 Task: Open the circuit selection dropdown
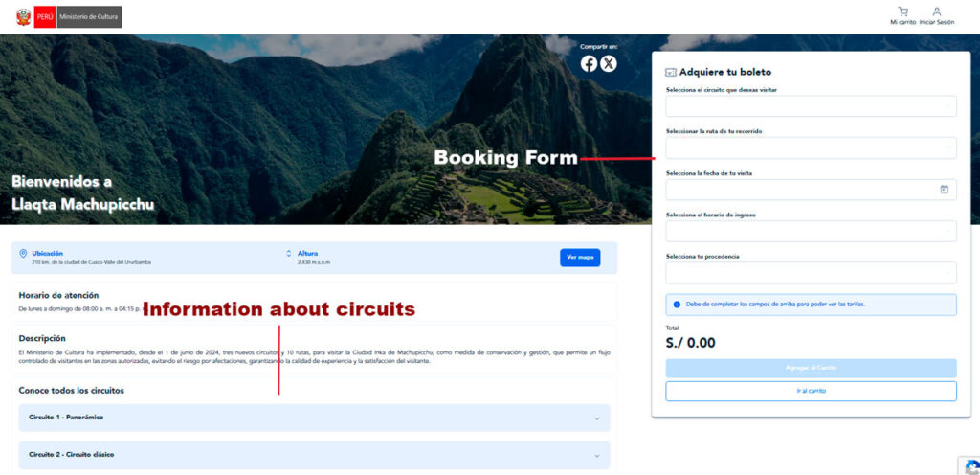(x=811, y=106)
